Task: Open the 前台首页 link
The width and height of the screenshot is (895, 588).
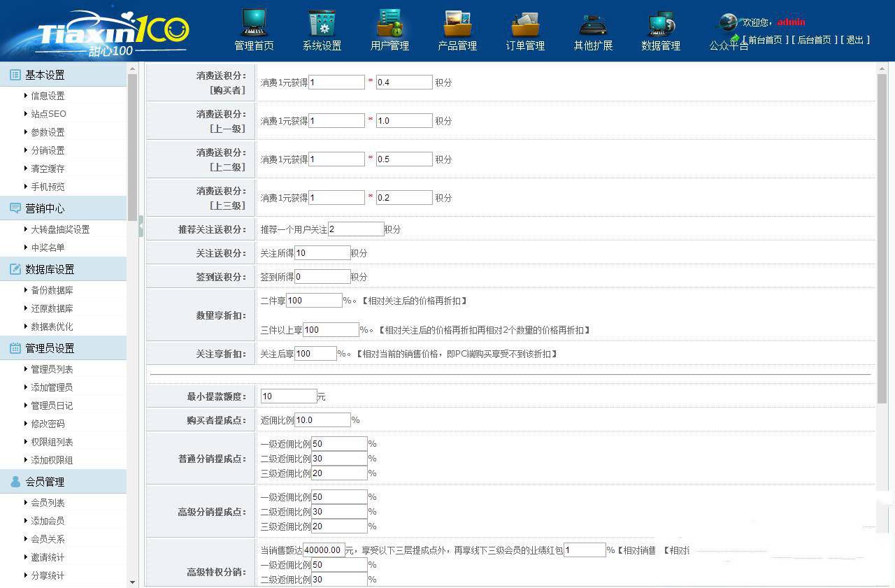Action: [765, 40]
